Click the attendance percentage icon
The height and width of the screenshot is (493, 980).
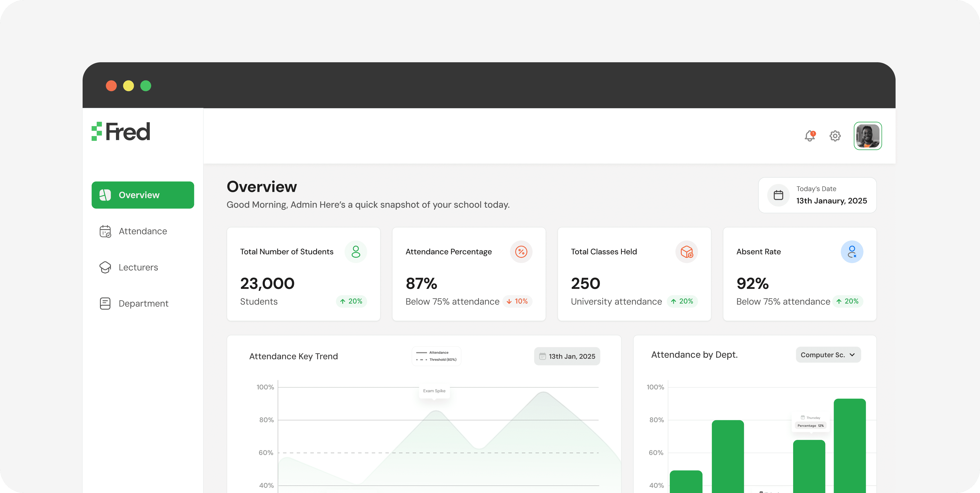pos(521,252)
